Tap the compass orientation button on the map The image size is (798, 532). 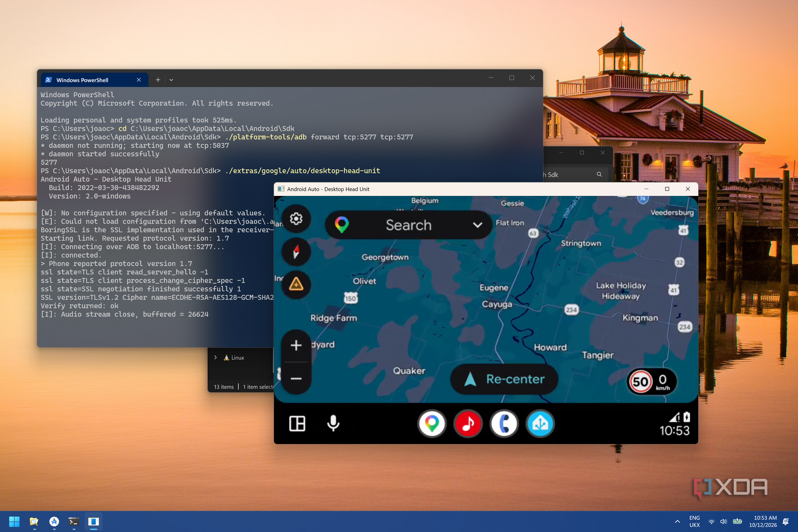(296, 251)
